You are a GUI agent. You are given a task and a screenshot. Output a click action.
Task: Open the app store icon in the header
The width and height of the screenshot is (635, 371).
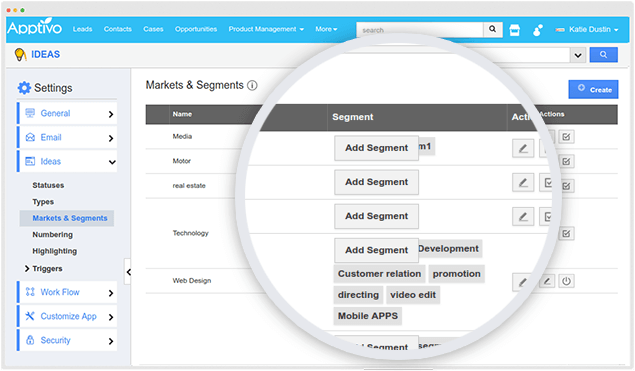(x=514, y=30)
